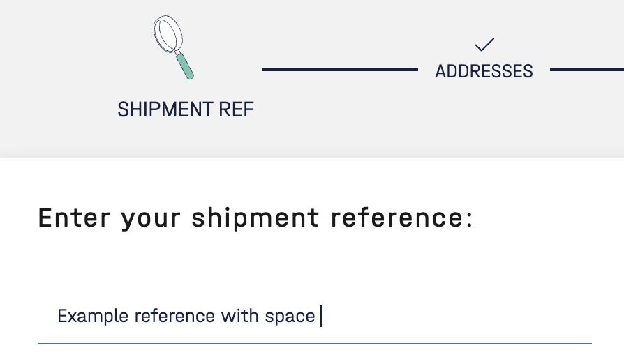Click the word 'reference:' in the heading
Screen dimensions: 624x364
(402, 218)
